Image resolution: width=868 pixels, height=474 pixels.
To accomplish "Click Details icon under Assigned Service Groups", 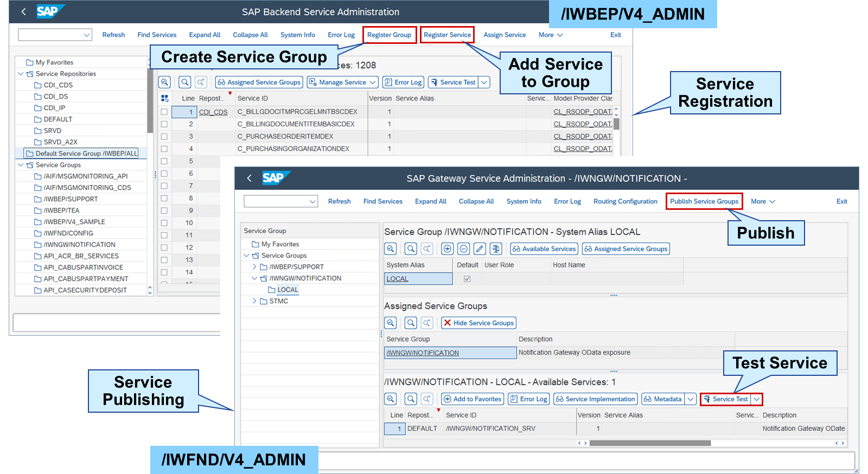I will click(x=391, y=323).
